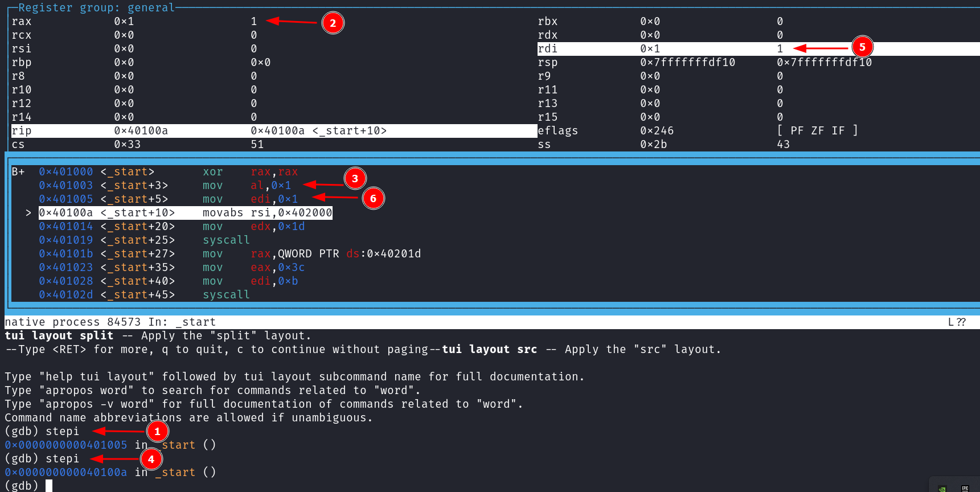
Task: Click the current-instruction arrow at 0x40100a
Action: (28, 213)
